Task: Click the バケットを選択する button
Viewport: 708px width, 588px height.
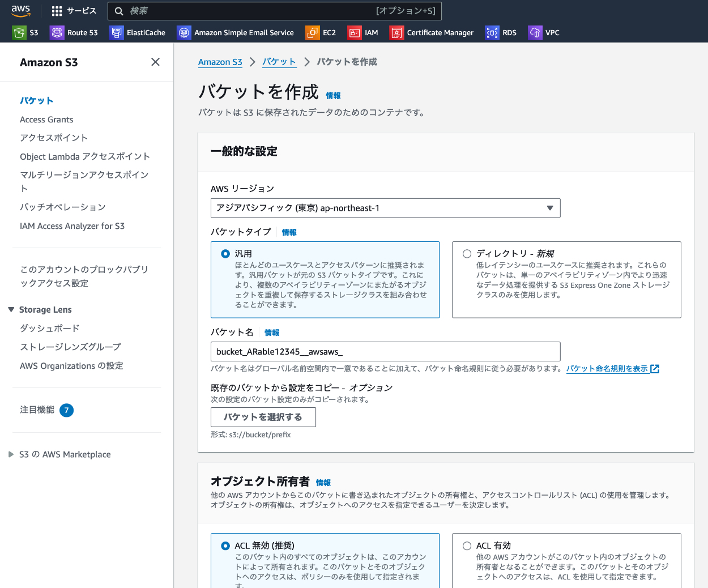Action: [263, 417]
